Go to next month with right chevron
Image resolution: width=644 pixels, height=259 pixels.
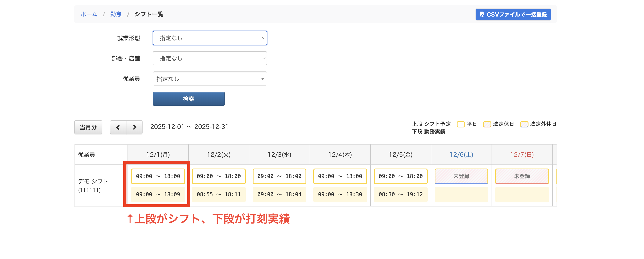[x=134, y=127]
